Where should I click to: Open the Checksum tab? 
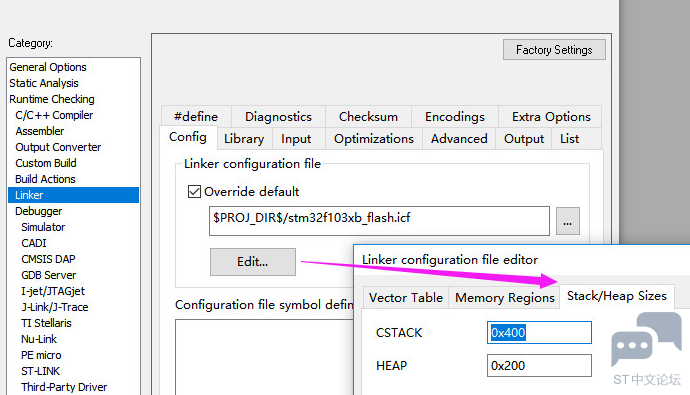tap(368, 117)
